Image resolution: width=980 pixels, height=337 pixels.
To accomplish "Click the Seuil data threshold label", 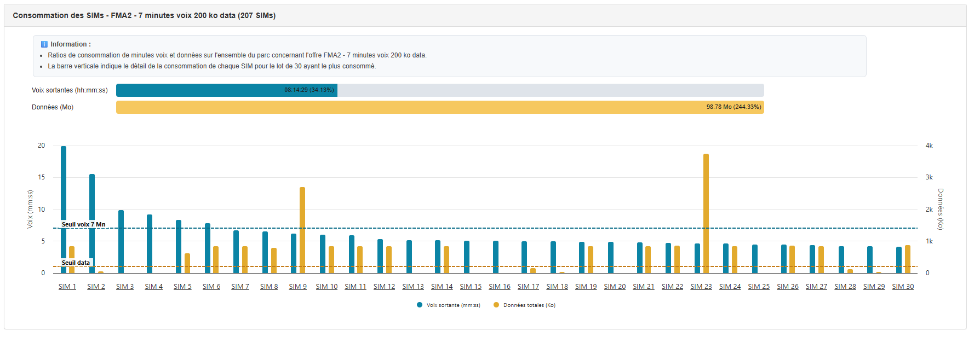I will coord(76,263).
